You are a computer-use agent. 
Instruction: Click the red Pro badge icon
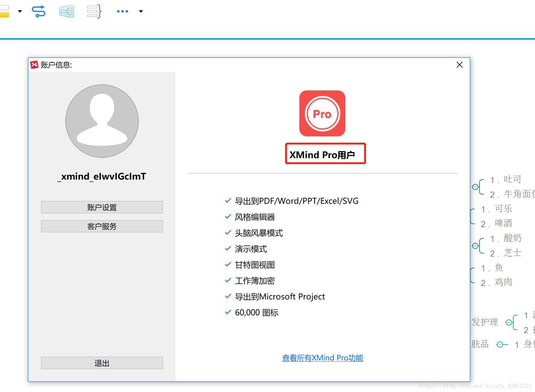point(322,113)
